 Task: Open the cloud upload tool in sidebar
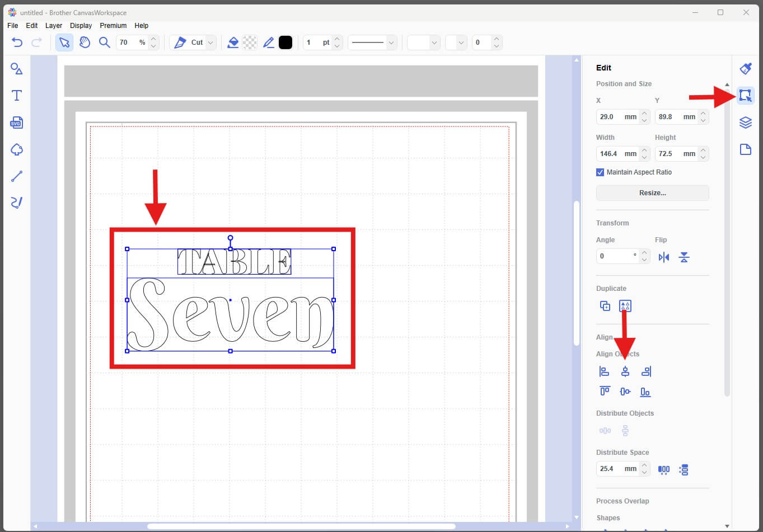17,149
